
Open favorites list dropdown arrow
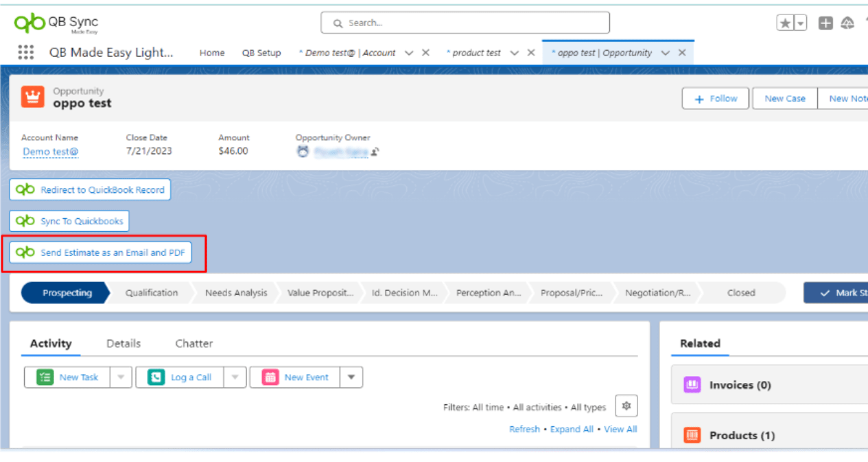point(800,23)
